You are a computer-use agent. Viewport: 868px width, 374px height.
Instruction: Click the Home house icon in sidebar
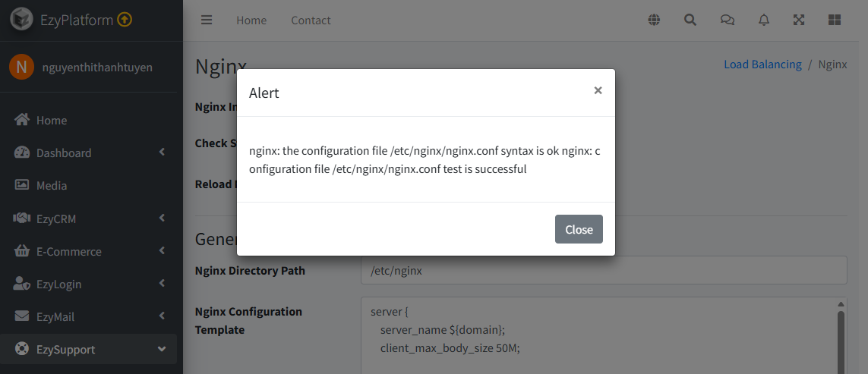pyautogui.click(x=21, y=120)
